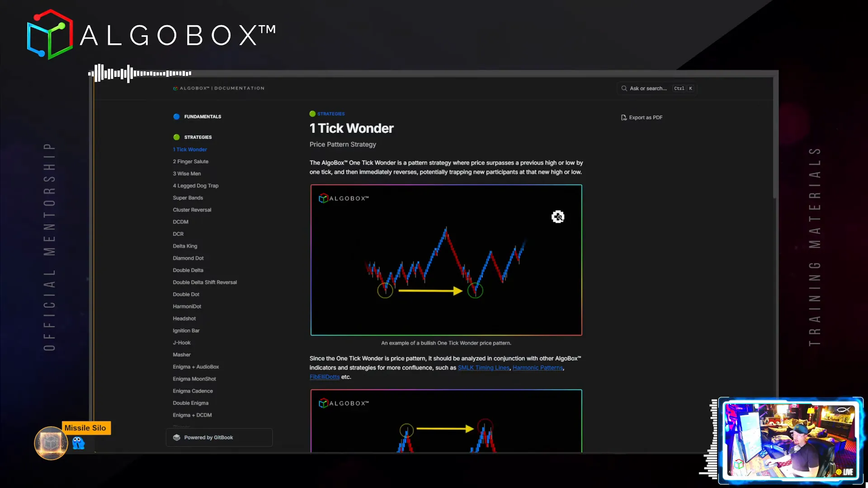Click the 1 Tick Wonder page title
The width and height of the screenshot is (868, 488).
pyautogui.click(x=351, y=128)
